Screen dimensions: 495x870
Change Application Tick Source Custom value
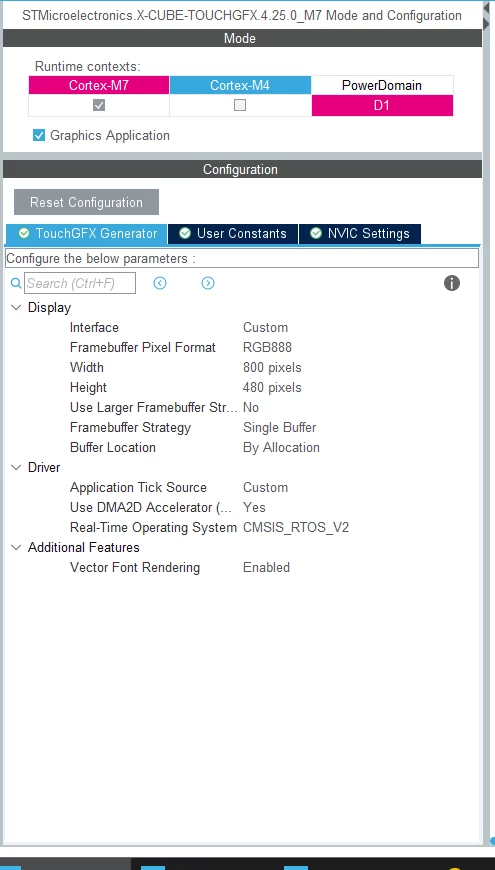[x=265, y=487]
